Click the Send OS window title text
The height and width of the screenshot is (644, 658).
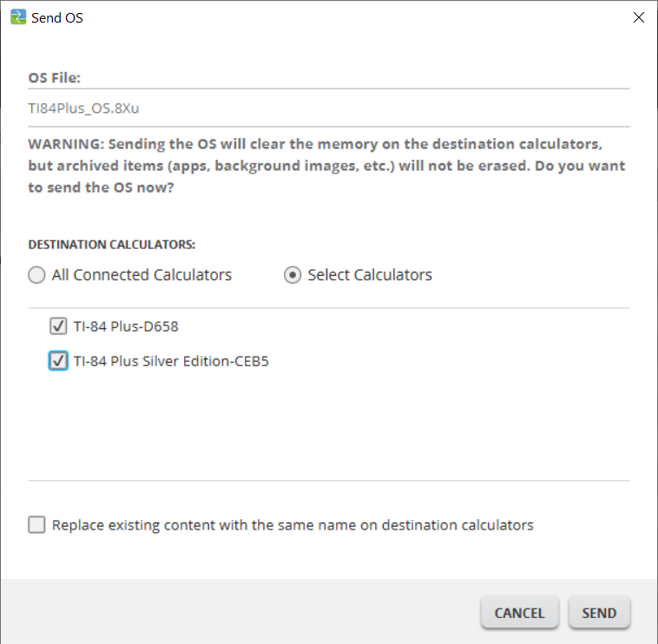coord(57,17)
